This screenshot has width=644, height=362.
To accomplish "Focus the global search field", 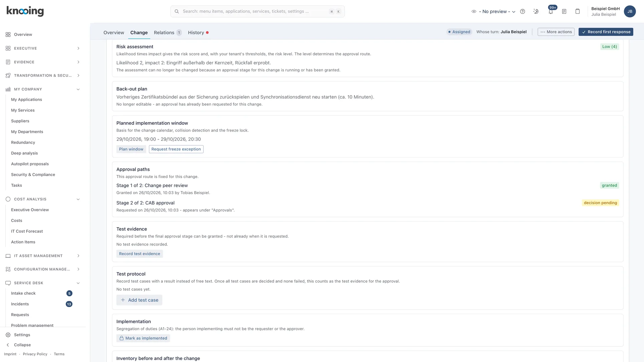I will tap(257, 11).
